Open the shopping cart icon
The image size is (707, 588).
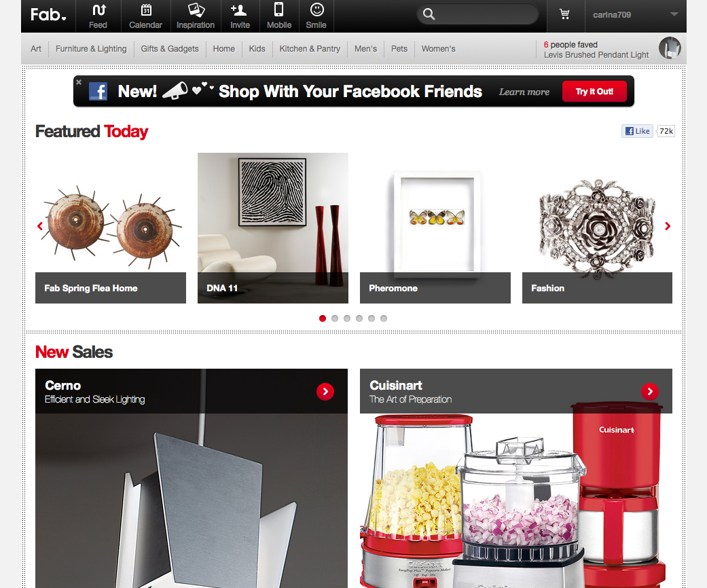(564, 14)
